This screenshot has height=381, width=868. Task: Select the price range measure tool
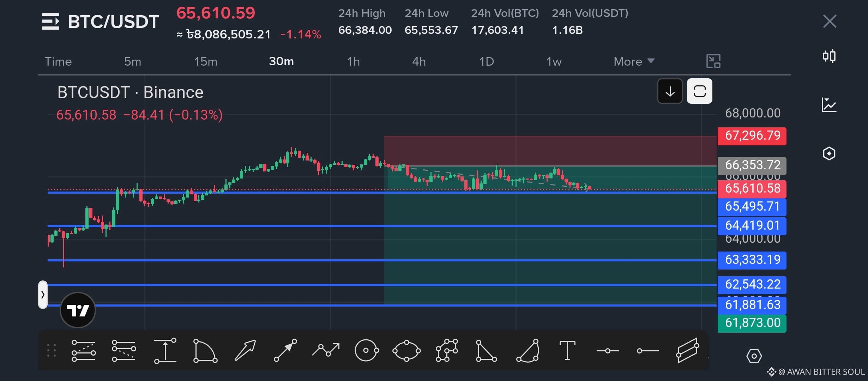click(x=165, y=351)
